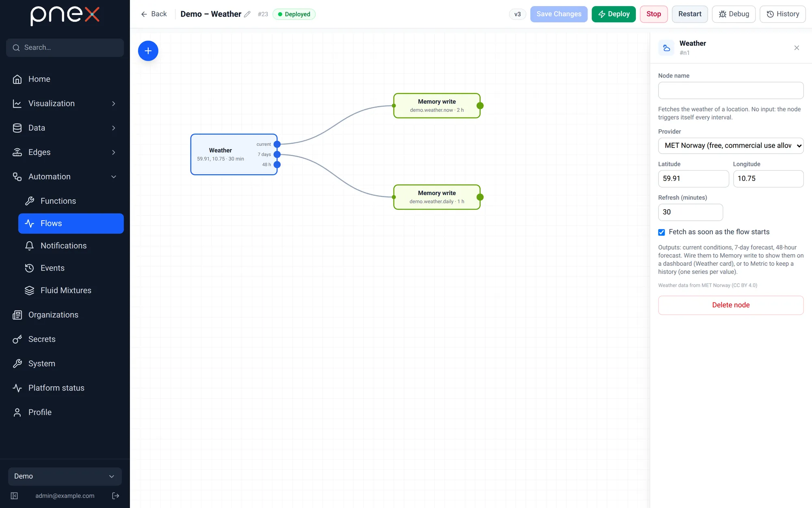Image resolution: width=812 pixels, height=508 pixels.
Task: View Platform status
Action: (x=65, y=388)
